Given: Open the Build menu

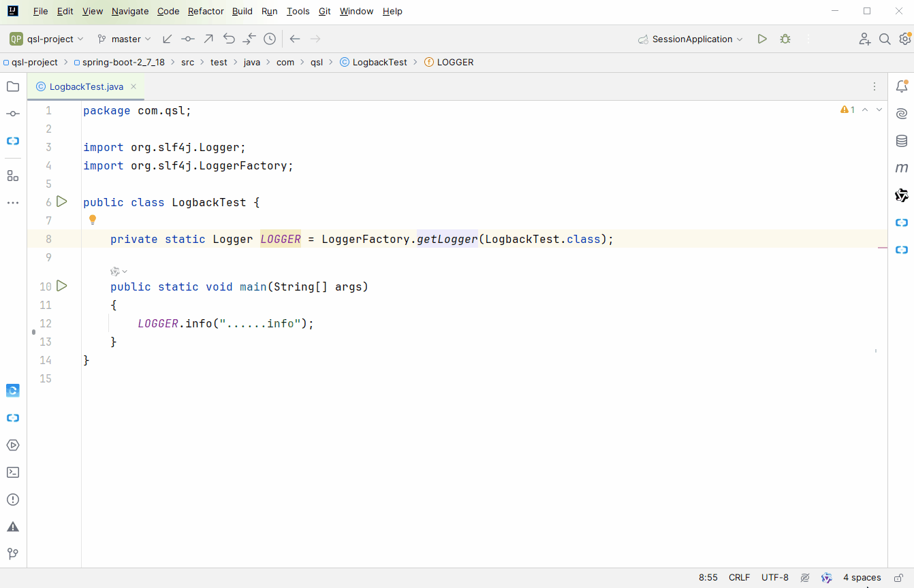Looking at the screenshot, I should coord(242,11).
